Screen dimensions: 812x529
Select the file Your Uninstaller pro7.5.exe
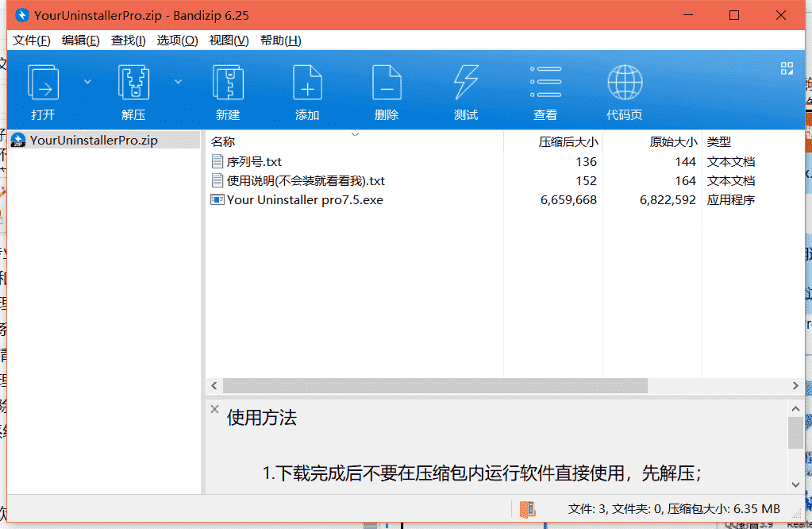tap(305, 200)
